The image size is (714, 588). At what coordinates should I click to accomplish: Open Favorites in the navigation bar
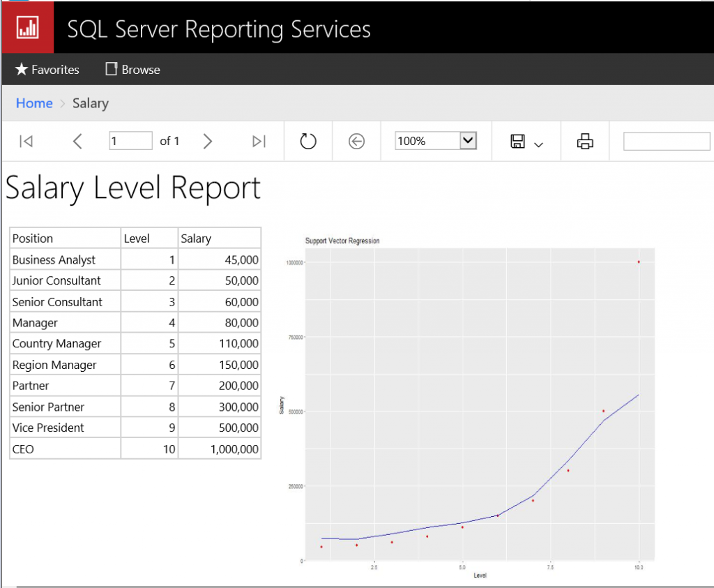47,70
